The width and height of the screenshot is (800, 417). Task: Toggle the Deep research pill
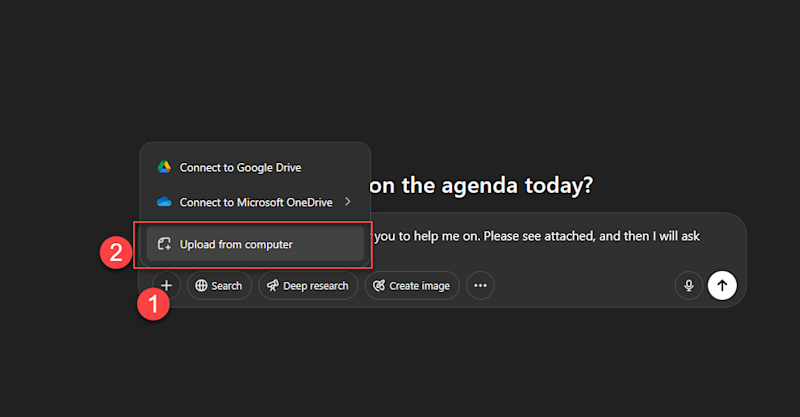pyautogui.click(x=308, y=285)
